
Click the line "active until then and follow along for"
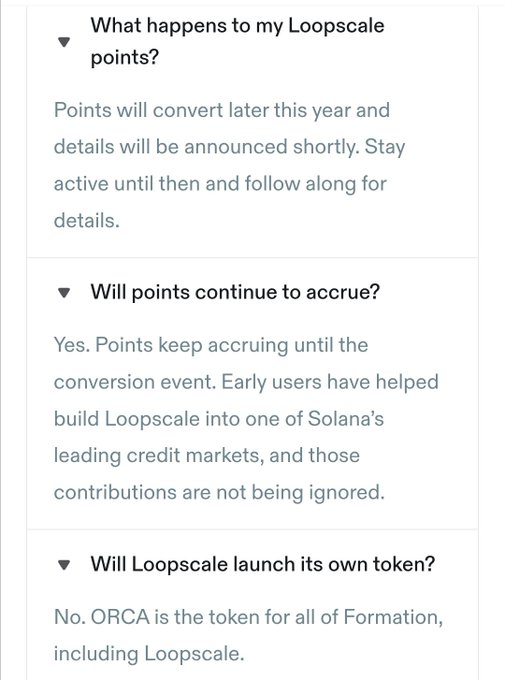click(x=220, y=184)
